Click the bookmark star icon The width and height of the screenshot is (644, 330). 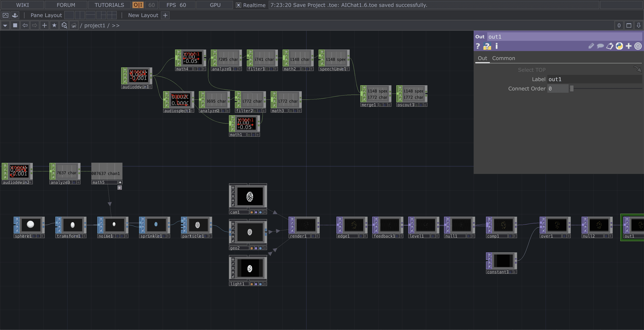click(54, 26)
